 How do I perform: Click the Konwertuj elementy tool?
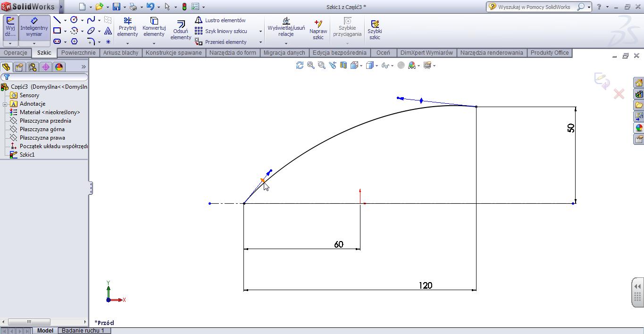coord(154,27)
